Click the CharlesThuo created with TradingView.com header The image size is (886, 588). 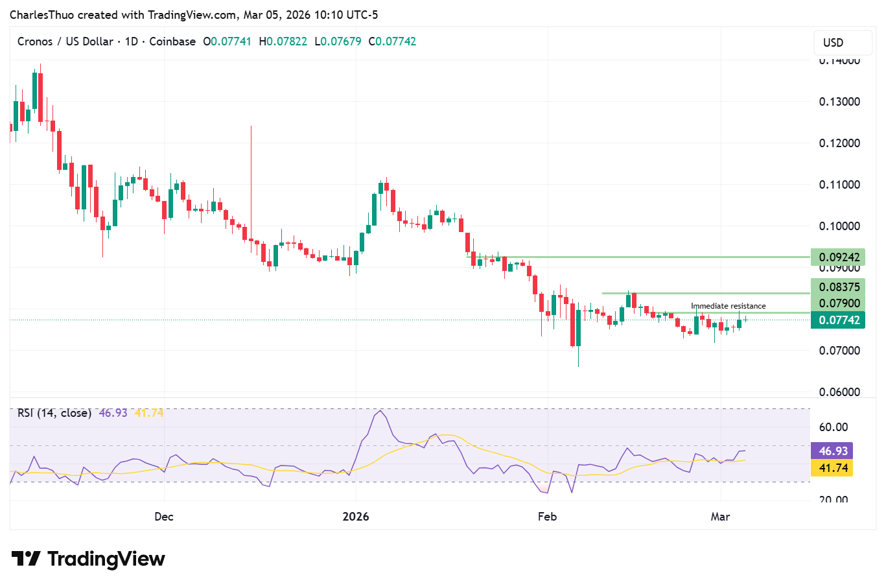point(193,15)
